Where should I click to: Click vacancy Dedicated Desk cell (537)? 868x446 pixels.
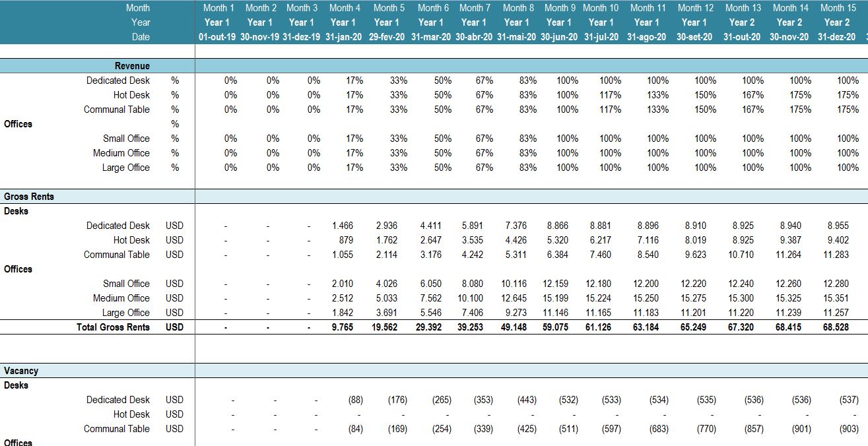click(x=849, y=400)
